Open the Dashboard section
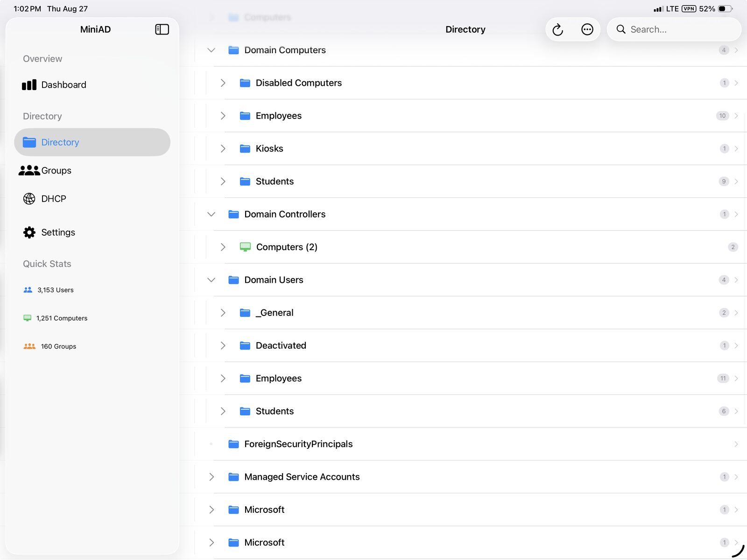Image resolution: width=747 pixels, height=560 pixels. click(92, 85)
